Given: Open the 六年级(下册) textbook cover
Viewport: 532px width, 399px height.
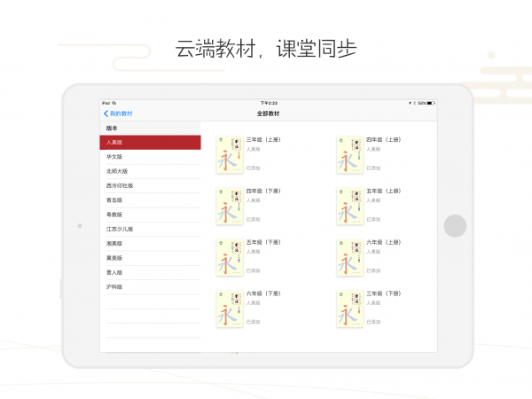Looking at the screenshot, I should tap(230, 309).
